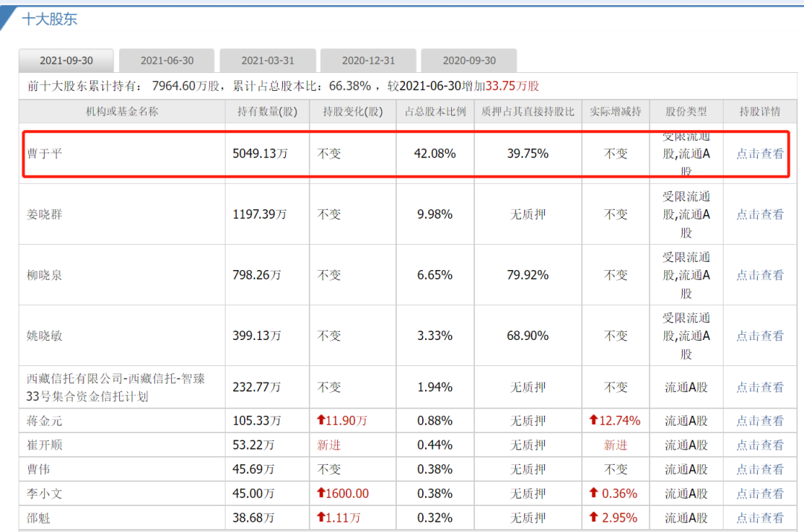
Task: Click the 232.77万 holding value
Action: 257,388
